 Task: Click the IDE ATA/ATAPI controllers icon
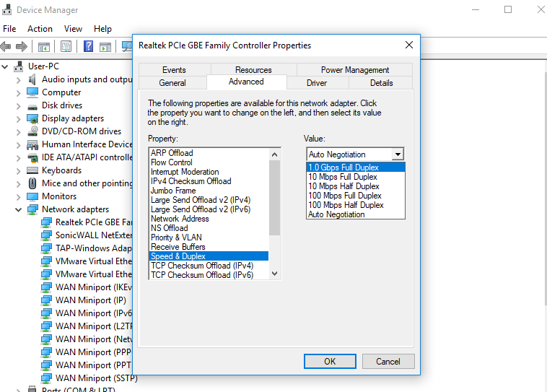(32, 158)
